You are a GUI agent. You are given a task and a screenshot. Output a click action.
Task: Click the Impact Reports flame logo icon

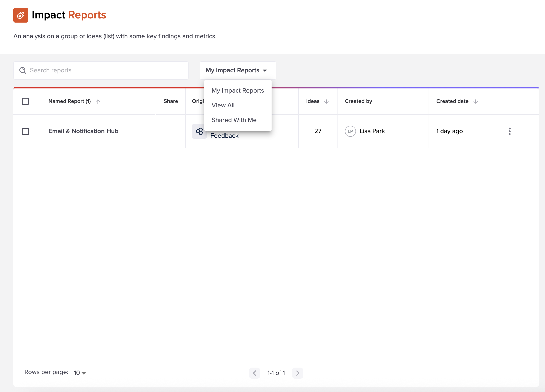[x=21, y=15]
